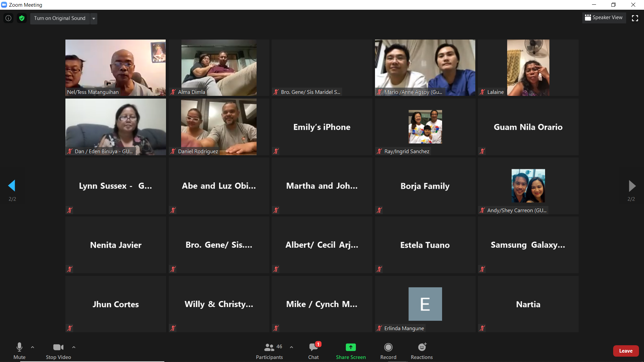Click muted mic icon on Alma Dimla
This screenshot has width=644, height=362.
pos(173,92)
